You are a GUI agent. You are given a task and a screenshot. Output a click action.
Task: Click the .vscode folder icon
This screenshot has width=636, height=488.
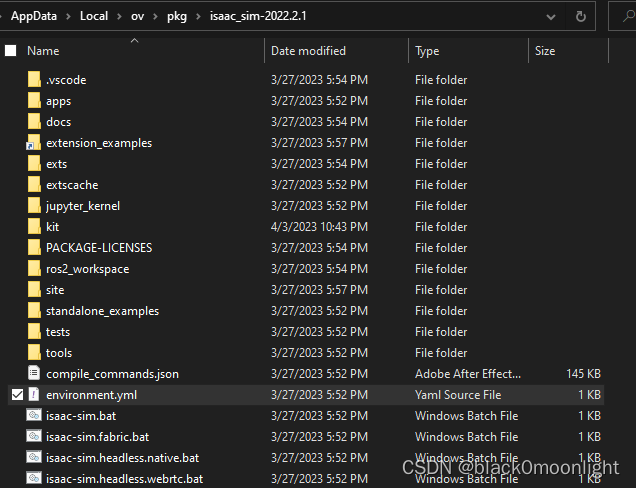pos(34,80)
